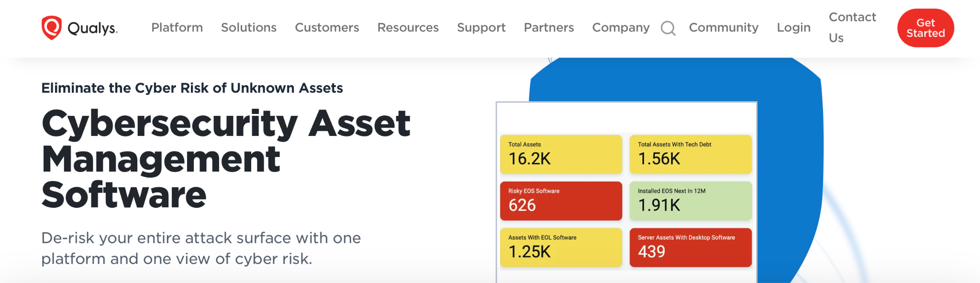980x283 pixels.
Task: Open the Solutions menu
Action: [x=249, y=28]
